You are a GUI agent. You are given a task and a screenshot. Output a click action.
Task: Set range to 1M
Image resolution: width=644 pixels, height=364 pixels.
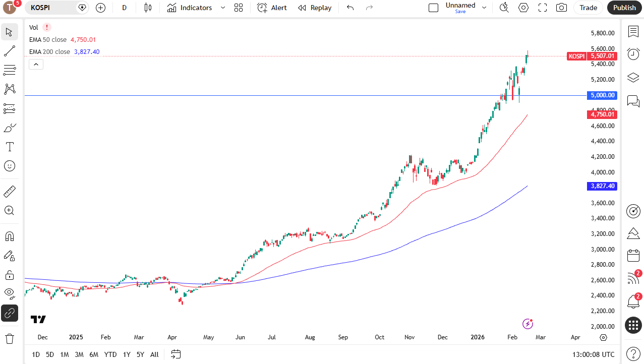click(x=65, y=354)
